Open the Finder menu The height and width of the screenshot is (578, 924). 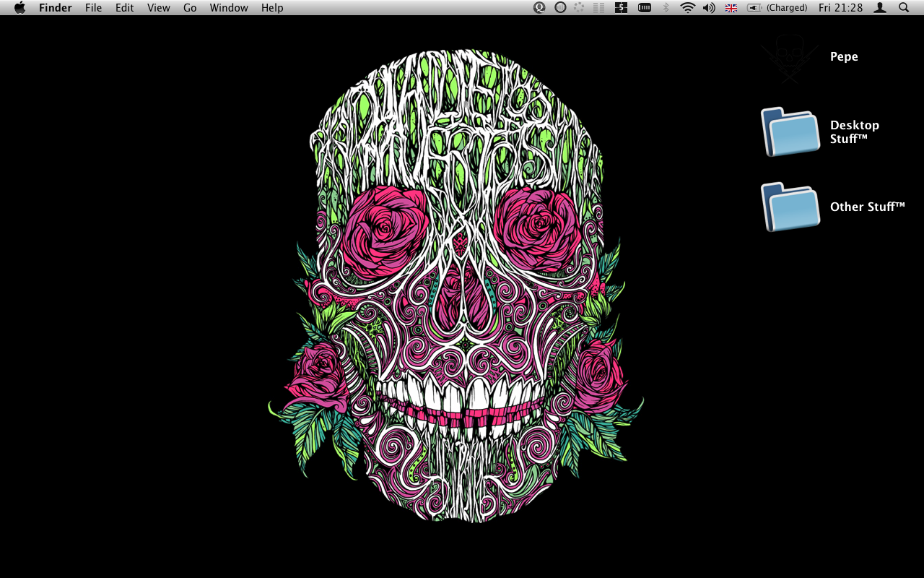coord(55,8)
